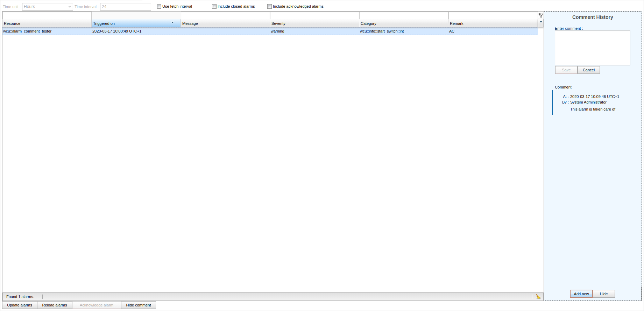Cancel the comment entry
644x311 pixels.
(x=588, y=70)
